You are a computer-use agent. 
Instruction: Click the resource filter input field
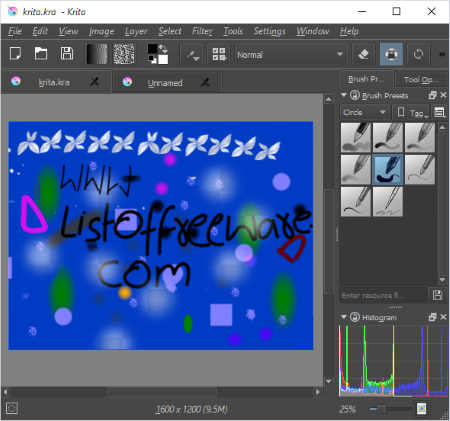click(383, 295)
